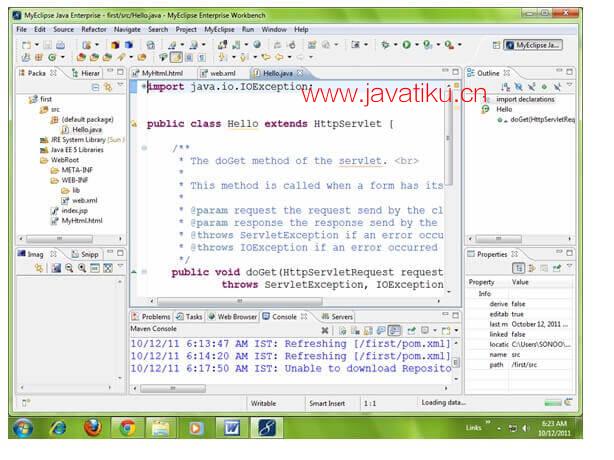Click the New file toolbar icon
This screenshot has width=614, height=460.
pyautogui.click(x=26, y=45)
